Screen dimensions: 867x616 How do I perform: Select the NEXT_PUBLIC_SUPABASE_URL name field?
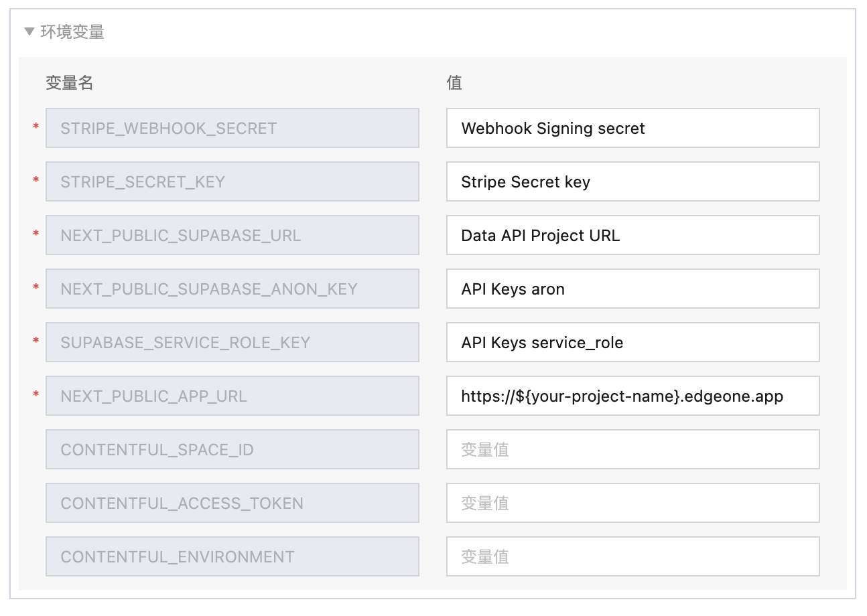click(x=232, y=235)
